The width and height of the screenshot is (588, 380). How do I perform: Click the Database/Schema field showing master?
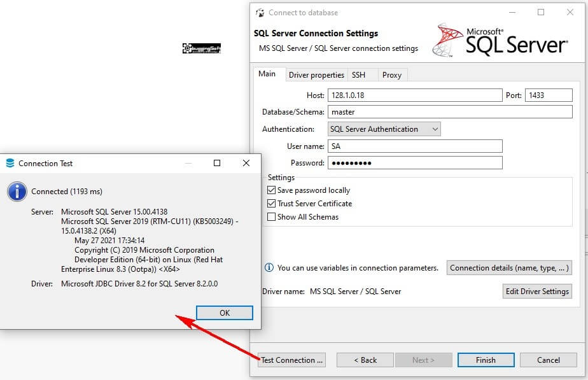(x=450, y=112)
